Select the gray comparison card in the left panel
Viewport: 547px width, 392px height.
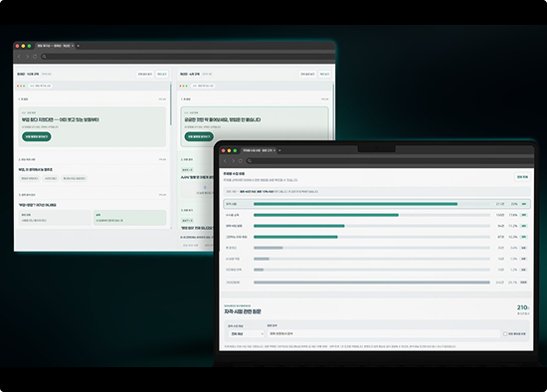[55, 218]
